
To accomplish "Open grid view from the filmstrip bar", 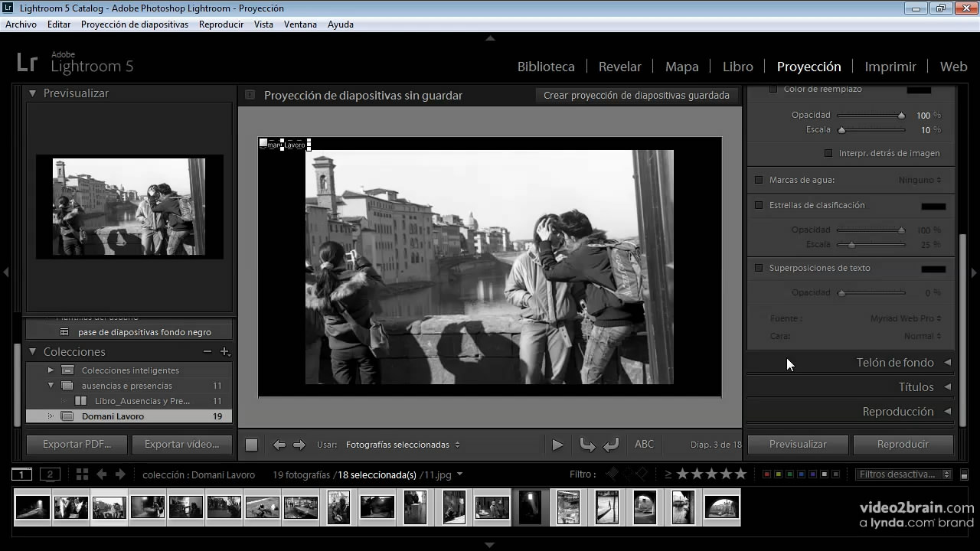I will pyautogui.click(x=82, y=474).
